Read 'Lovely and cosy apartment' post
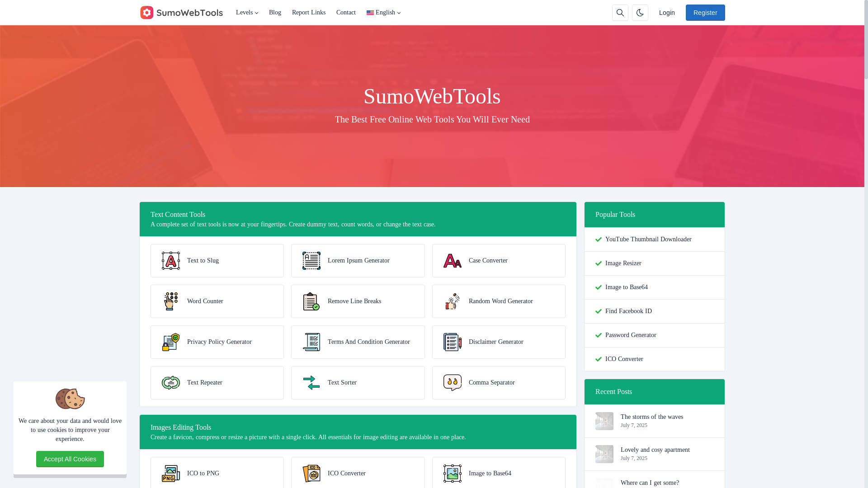The image size is (868, 488). point(655,450)
